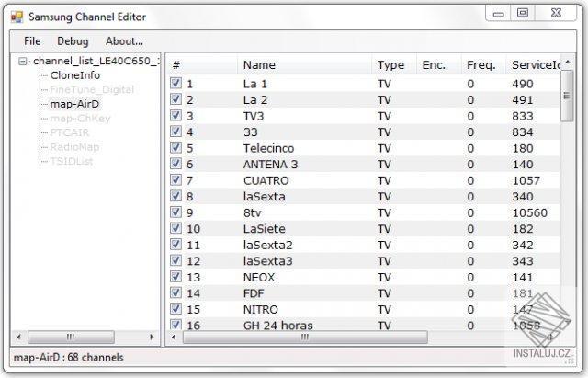Image resolution: width=588 pixels, height=378 pixels.
Task: Select the Telecinco name cell
Action: [268, 148]
